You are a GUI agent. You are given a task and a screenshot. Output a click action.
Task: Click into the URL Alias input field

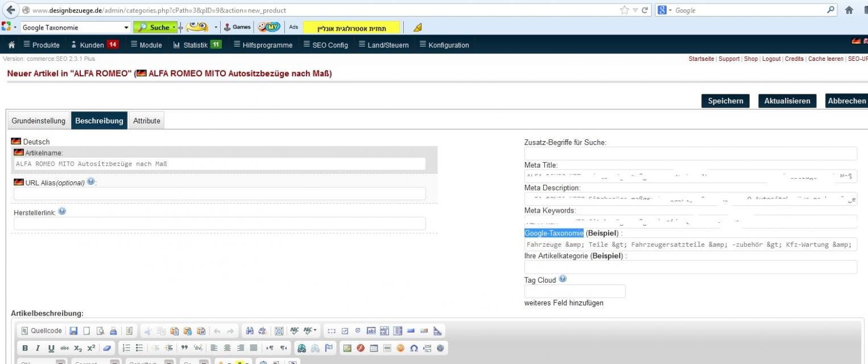coord(220,194)
